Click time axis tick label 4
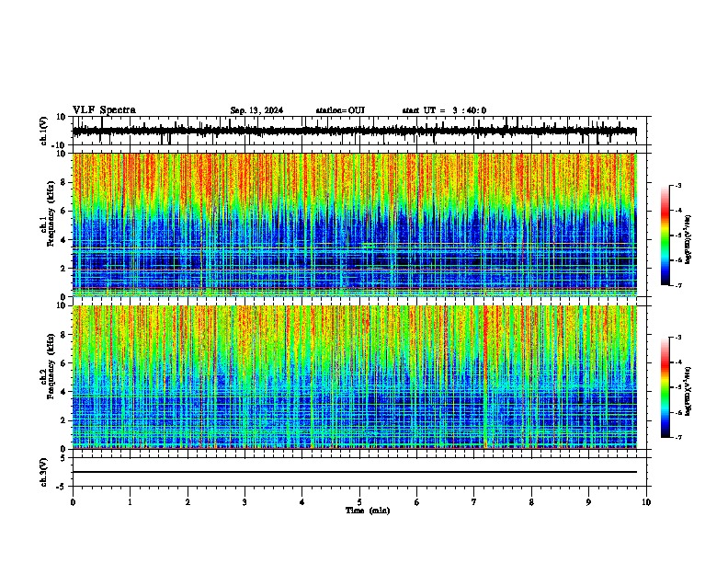728x563 pixels. [x=302, y=502]
